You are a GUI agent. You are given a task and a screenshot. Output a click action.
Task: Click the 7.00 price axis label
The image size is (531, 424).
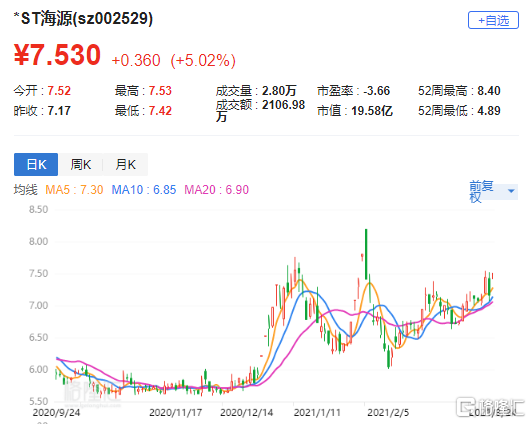(x=38, y=305)
